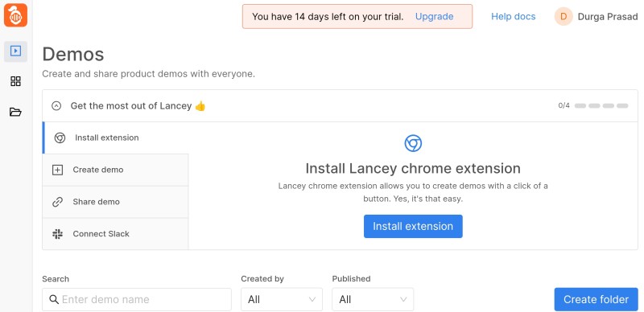Screen dimensions: 644x312
Task: Click the trial days left message
Action: coord(328,16)
